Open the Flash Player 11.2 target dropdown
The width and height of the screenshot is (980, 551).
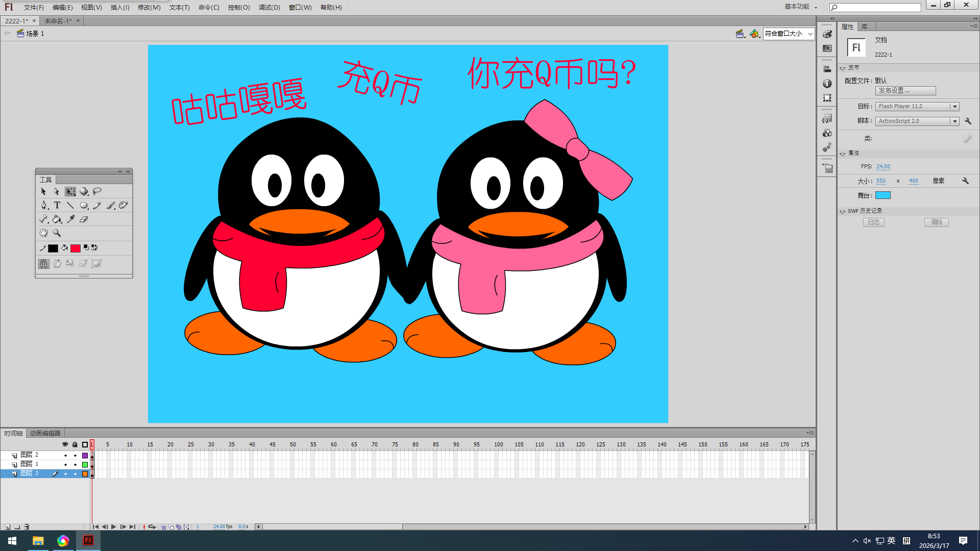[954, 106]
